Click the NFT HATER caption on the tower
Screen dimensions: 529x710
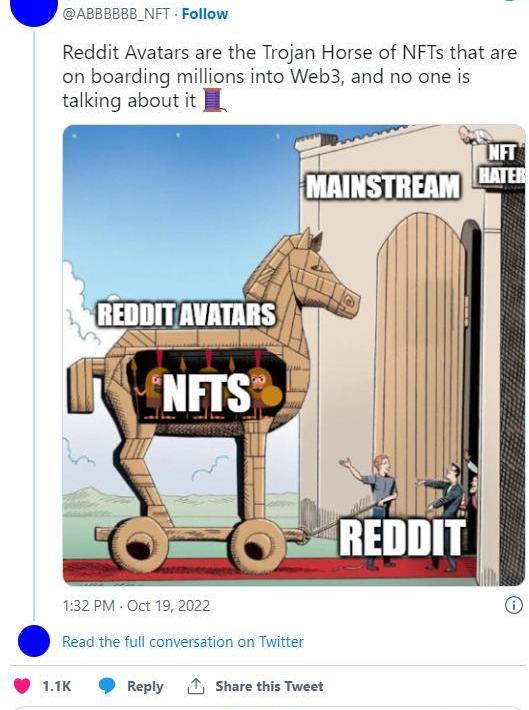tap(502, 163)
